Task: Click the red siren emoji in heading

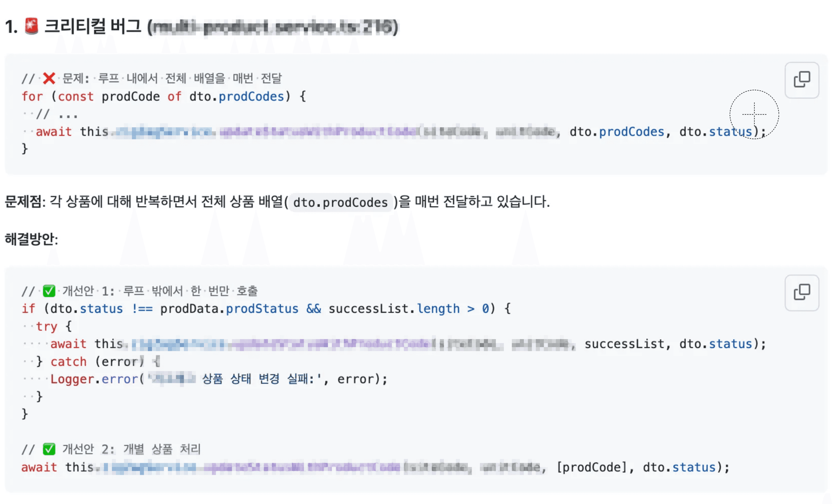Action: (x=31, y=26)
